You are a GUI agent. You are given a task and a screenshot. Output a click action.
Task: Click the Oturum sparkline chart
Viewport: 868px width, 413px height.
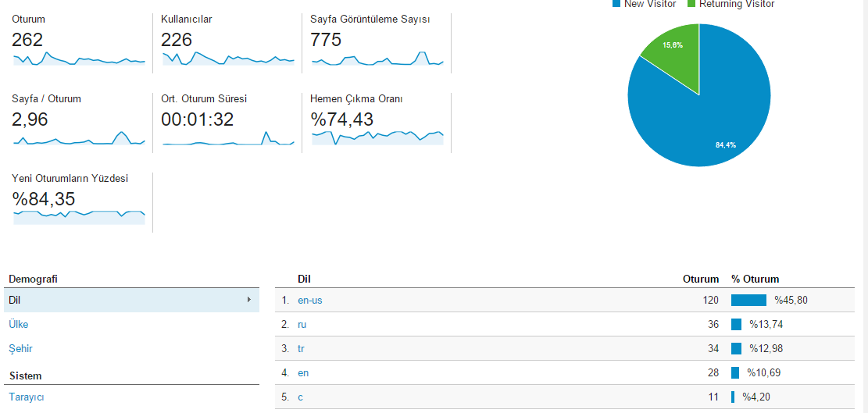point(79,59)
